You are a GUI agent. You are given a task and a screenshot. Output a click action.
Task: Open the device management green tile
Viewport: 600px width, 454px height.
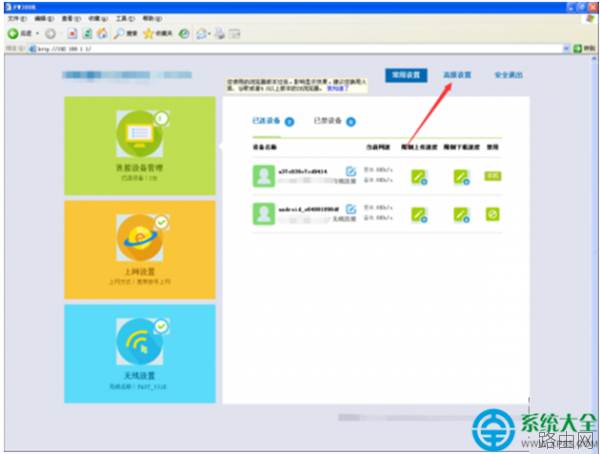coord(140,145)
